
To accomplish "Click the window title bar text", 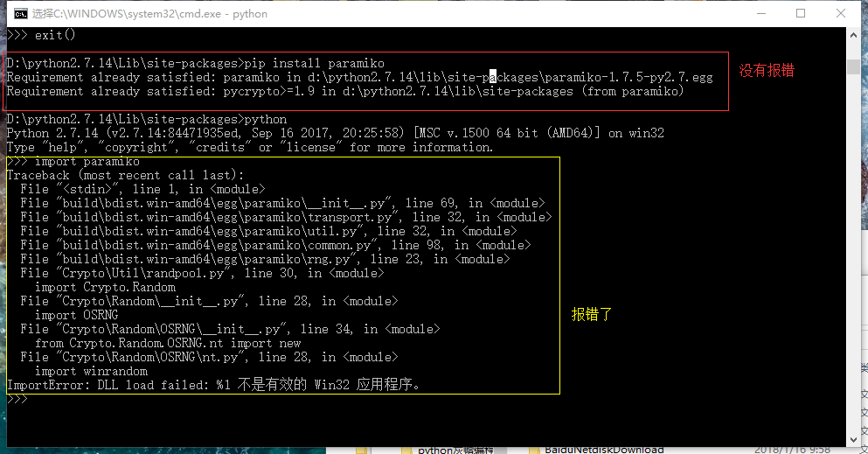I will click(x=149, y=14).
